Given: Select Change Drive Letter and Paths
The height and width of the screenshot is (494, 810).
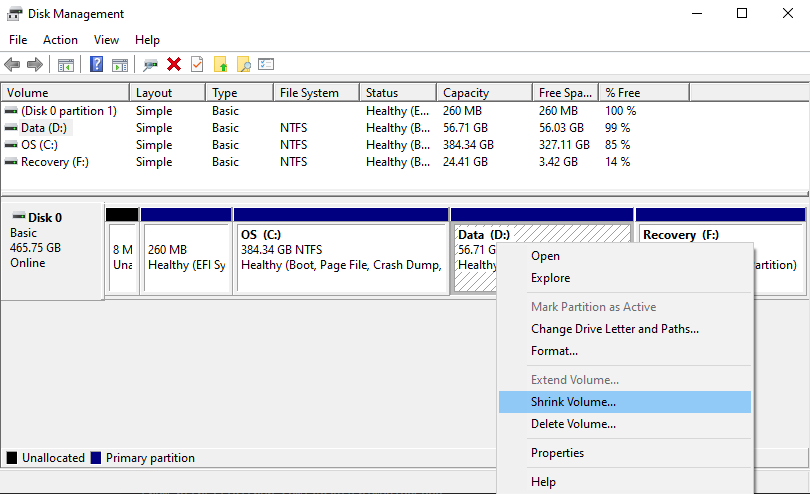Looking at the screenshot, I should 625,329.
